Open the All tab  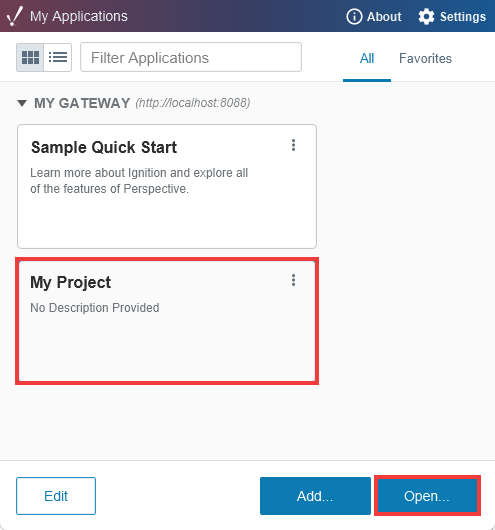coord(367,58)
